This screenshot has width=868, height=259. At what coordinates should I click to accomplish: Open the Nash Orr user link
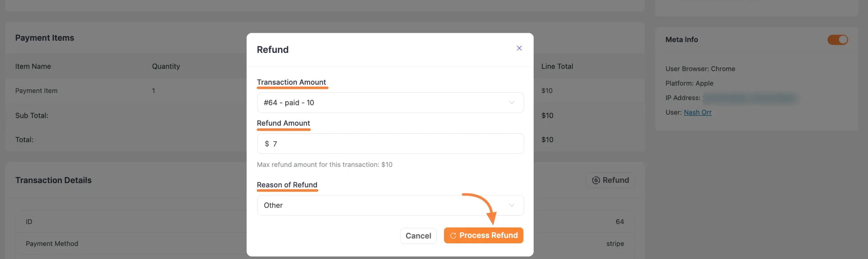(697, 112)
